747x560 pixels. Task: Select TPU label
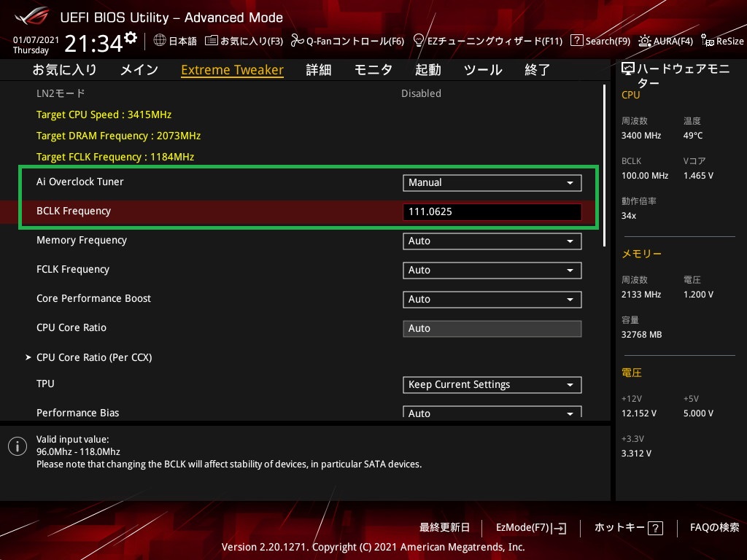coord(45,384)
